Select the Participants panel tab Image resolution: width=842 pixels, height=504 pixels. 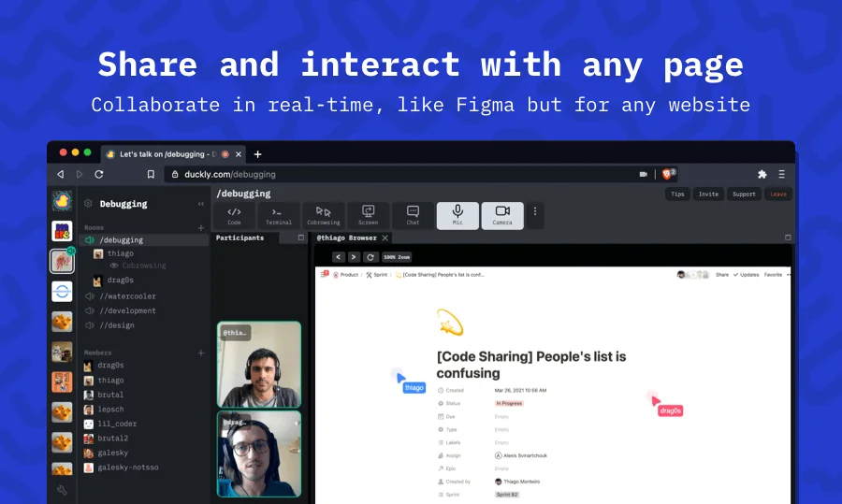tap(240, 238)
